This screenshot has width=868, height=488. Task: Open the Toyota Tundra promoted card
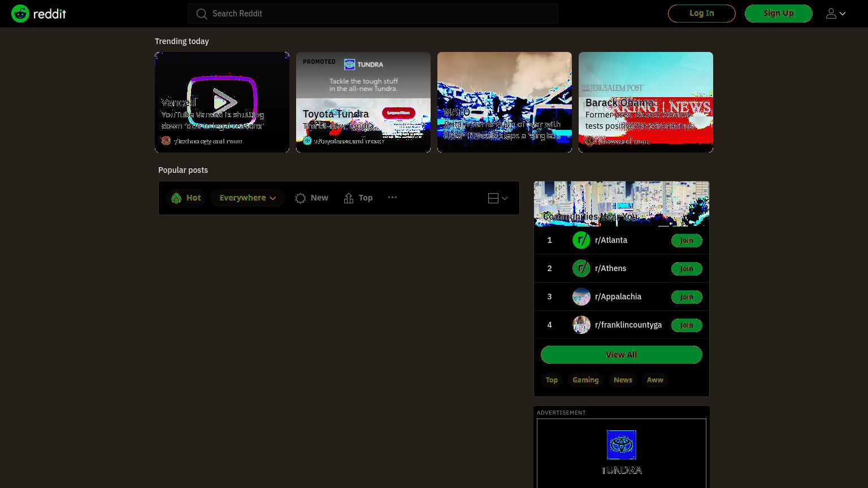coord(363,102)
